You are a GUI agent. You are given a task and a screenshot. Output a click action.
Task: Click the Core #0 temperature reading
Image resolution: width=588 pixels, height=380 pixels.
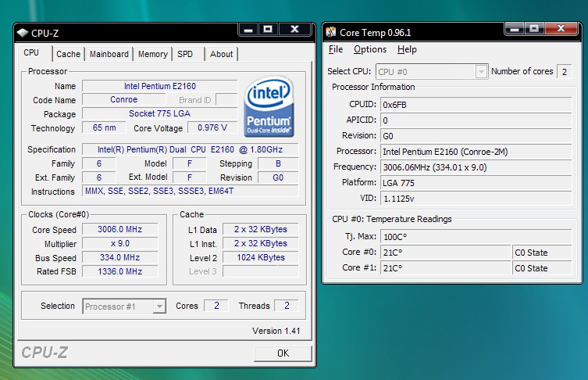(x=446, y=253)
